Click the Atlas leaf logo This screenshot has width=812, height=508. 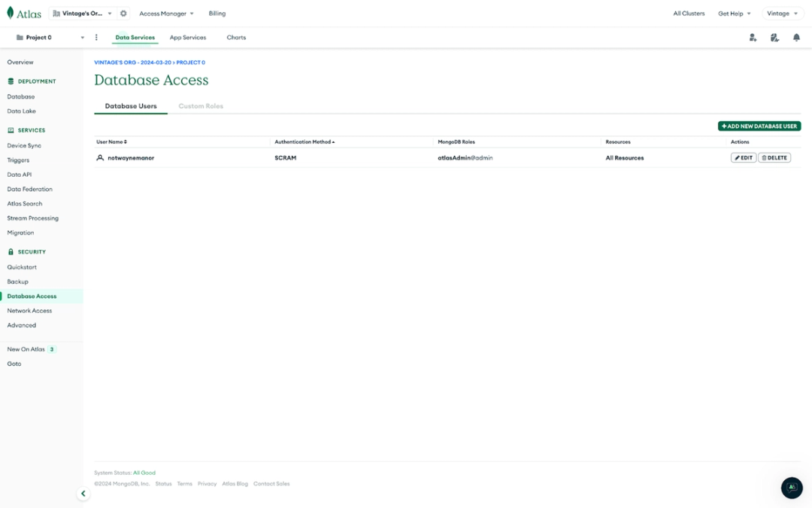pyautogui.click(x=9, y=13)
